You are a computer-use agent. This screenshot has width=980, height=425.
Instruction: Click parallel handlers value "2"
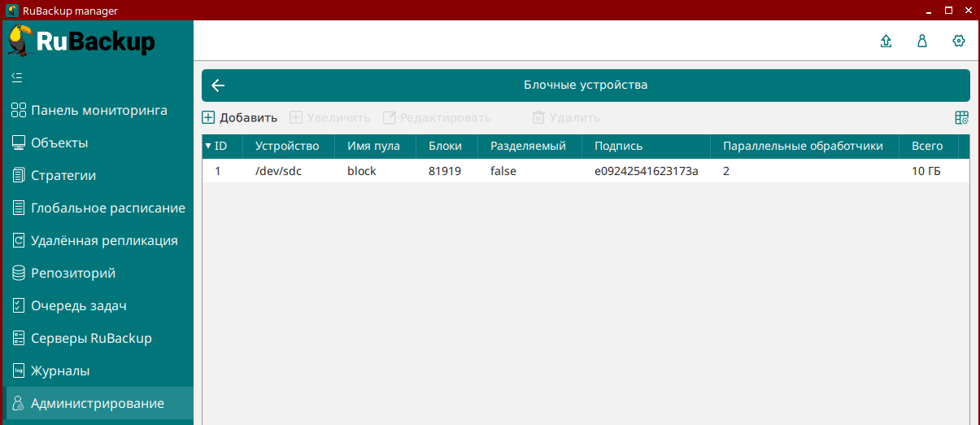pyautogui.click(x=726, y=171)
